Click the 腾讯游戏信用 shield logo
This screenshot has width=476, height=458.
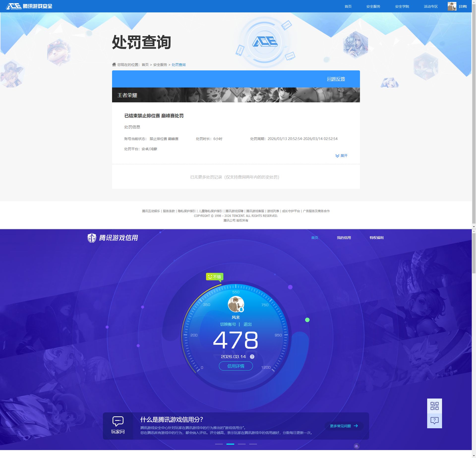coord(92,237)
